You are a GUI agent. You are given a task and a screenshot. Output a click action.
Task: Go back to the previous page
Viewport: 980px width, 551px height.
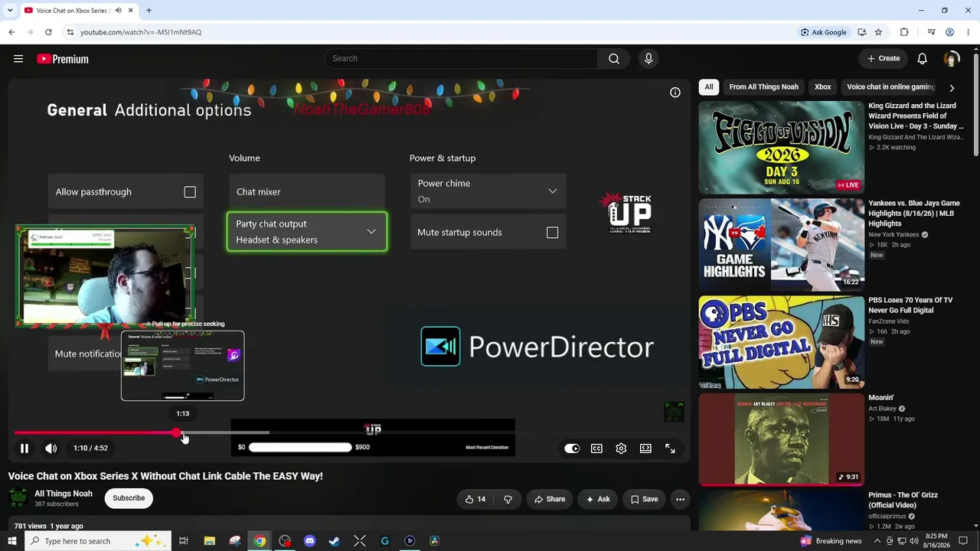click(11, 32)
